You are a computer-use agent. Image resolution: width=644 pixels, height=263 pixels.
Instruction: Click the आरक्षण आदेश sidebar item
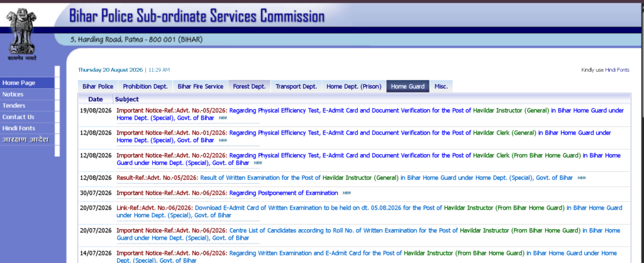[27, 140]
